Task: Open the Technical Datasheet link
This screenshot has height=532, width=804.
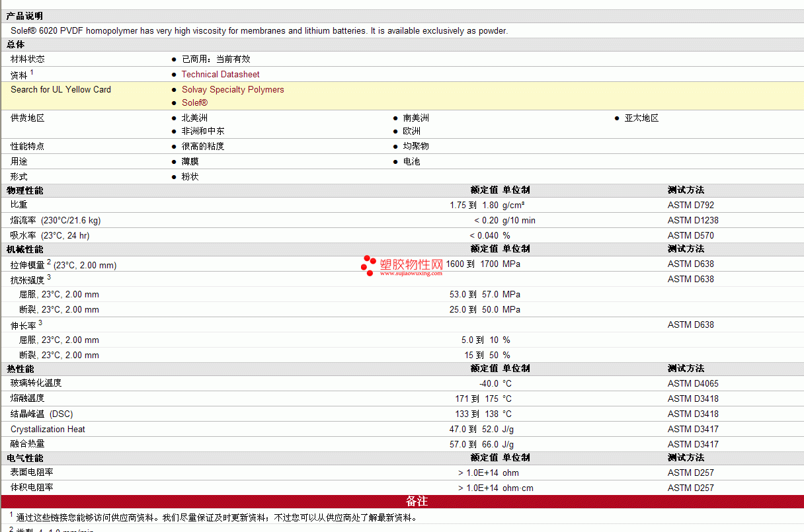Action: click(x=220, y=75)
